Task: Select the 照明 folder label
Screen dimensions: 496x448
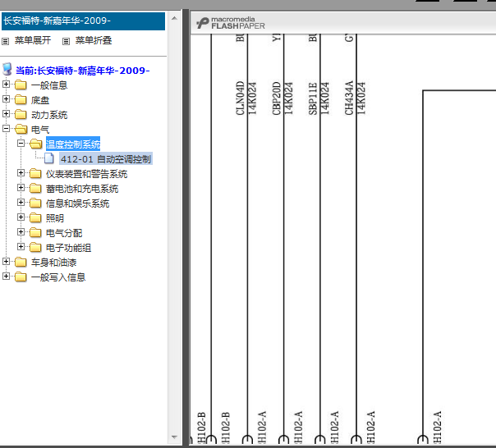Action: 55,218
